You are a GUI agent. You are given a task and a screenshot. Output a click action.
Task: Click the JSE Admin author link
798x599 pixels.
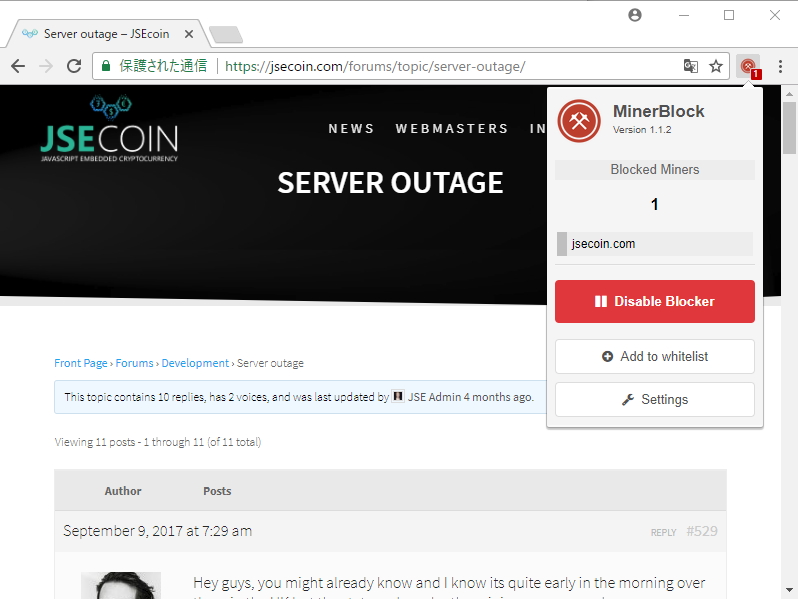[434, 397]
